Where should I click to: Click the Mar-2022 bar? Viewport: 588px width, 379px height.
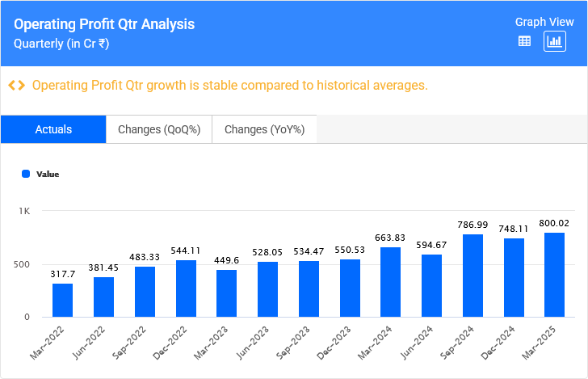tap(63, 300)
